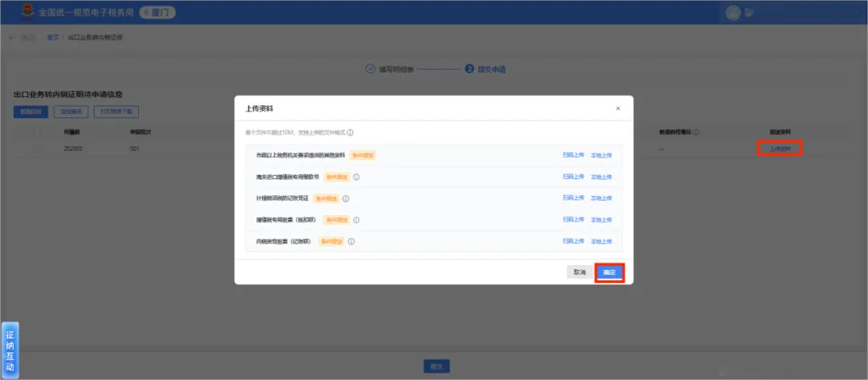This screenshot has width=868, height=380.
Task: Close the 上传资料 dialog with X
Action: click(x=618, y=108)
